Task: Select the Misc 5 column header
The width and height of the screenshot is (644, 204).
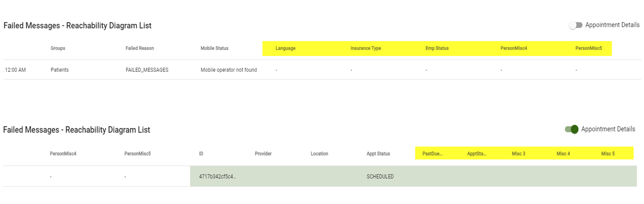Action: 608,153
